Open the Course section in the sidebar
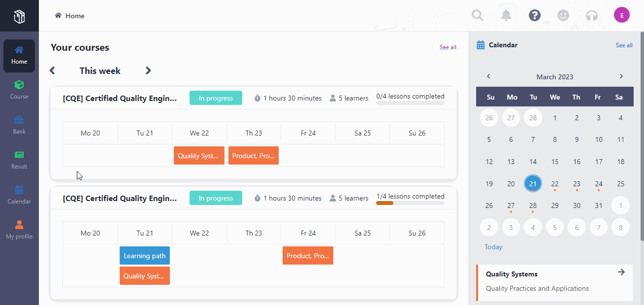This screenshot has width=644, height=305. point(19,89)
